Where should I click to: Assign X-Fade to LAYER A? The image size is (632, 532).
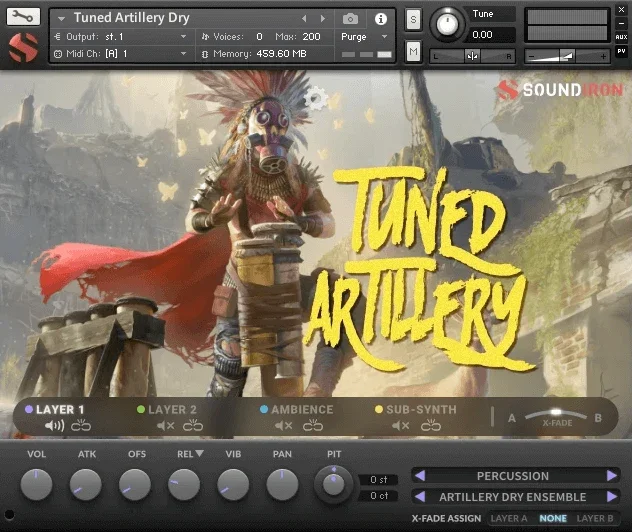pyautogui.click(x=509, y=518)
